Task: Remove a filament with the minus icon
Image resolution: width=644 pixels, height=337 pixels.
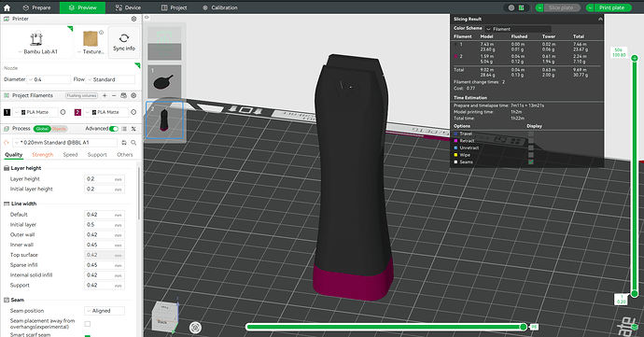Action: (x=114, y=95)
